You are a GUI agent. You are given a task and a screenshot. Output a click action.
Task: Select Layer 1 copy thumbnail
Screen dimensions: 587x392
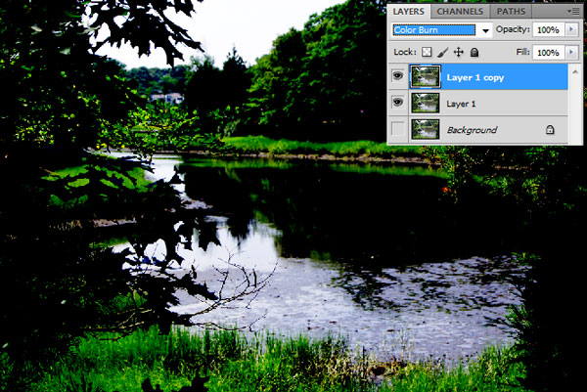[x=426, y=76]
